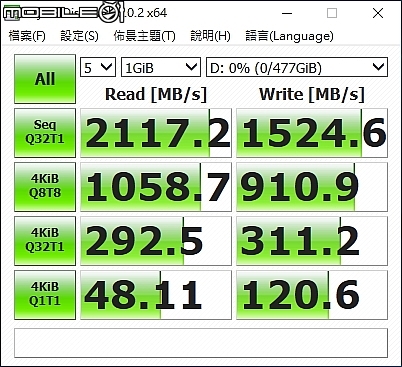Click the 4KiB Q32T1 read value 292.5
The height and width of the screenshot is (367, 402).
[156, 241]
